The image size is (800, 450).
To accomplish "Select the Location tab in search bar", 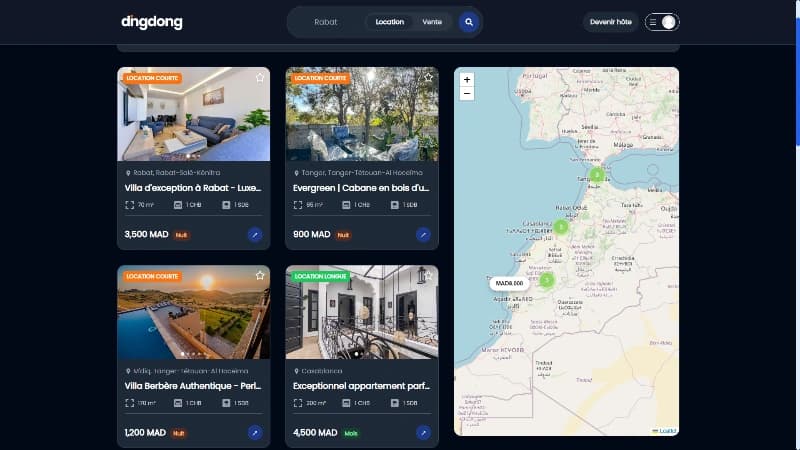I will coord(389,22).
